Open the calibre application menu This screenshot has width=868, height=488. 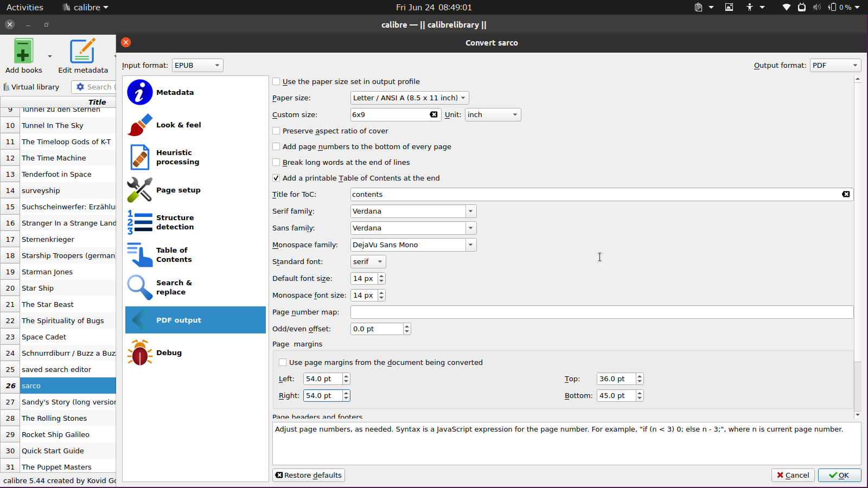tap(86, 7)
